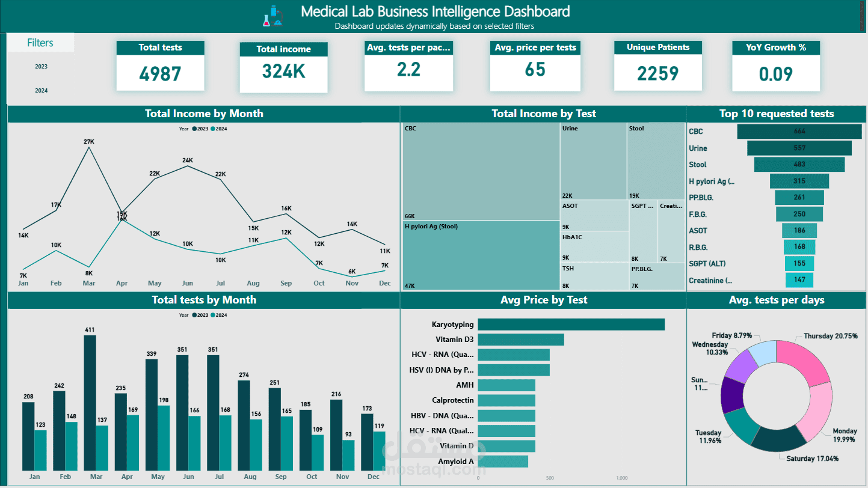Click the March bar showing 411 tests
Viewport: 868px width, 488px height.
pos(90,403)
